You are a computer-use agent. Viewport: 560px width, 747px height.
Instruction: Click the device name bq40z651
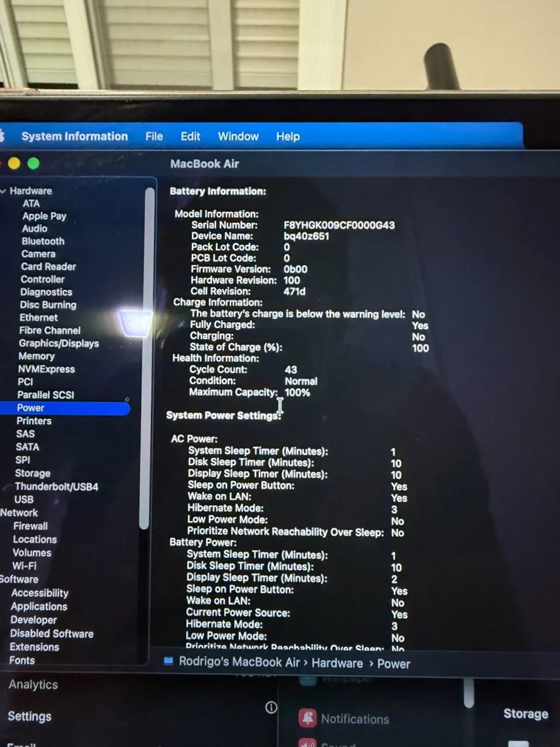click(x=306, y=236)
